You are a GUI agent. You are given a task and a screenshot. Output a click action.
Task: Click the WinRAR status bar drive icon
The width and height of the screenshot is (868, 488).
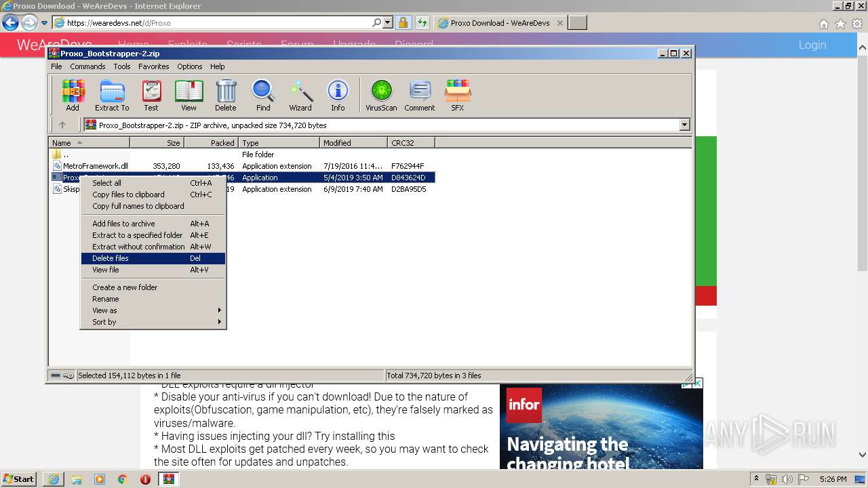click(x=56, y=375)
